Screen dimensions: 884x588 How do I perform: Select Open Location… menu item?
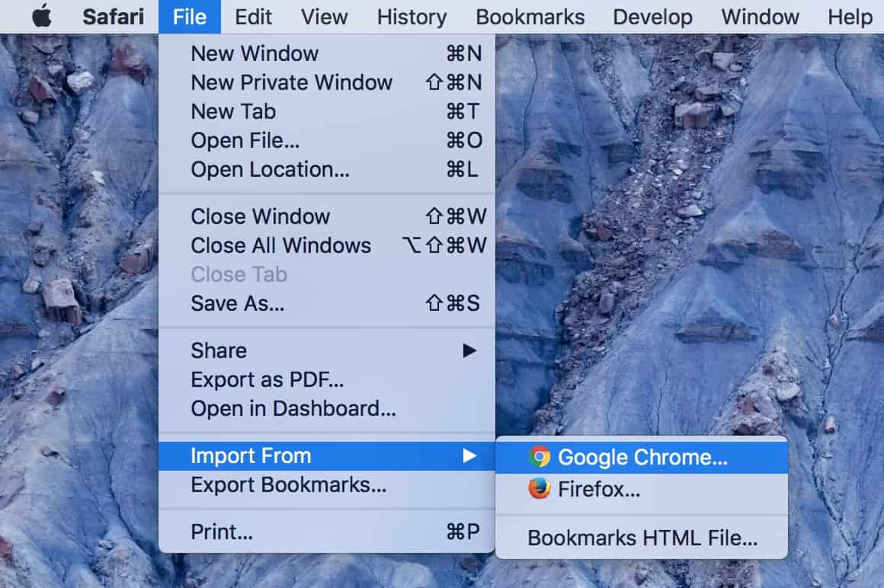tap(270, 169)
